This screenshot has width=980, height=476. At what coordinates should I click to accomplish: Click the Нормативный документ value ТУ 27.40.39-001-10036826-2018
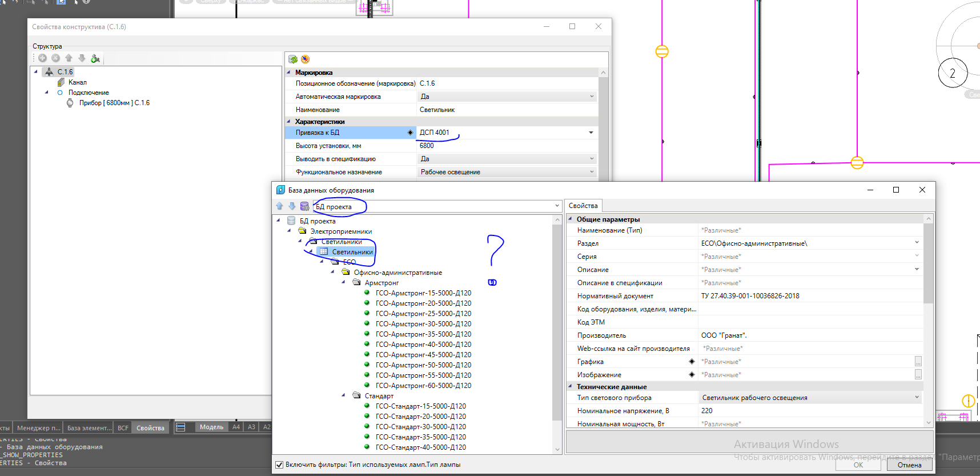[x=750, y=296]
